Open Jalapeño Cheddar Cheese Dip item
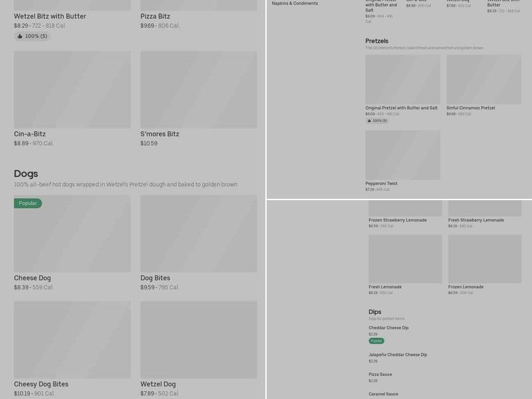The height and width of the screenshot is (399, 532). [x=398, y=354]
